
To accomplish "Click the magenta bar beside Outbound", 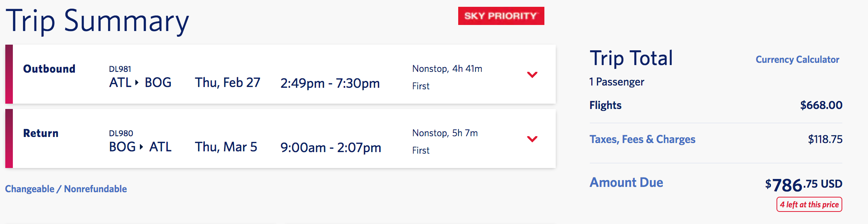I will tap(9, 74).
